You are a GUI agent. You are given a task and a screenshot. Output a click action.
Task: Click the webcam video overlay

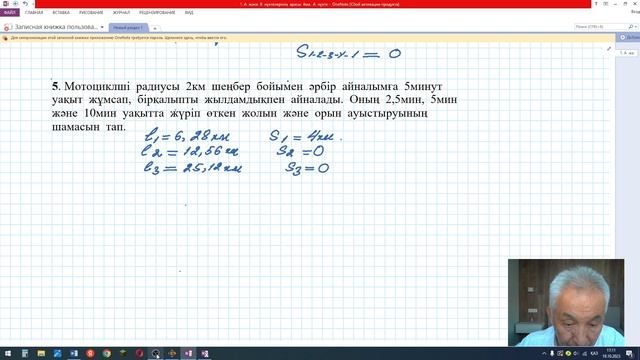[x=566, y=302]
